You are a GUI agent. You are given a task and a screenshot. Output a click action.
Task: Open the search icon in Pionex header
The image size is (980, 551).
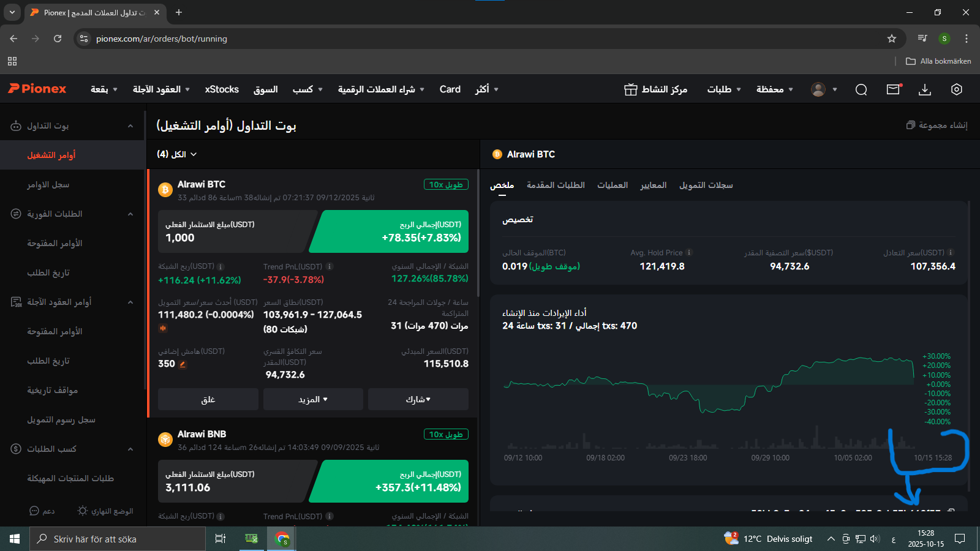point(861,89)
